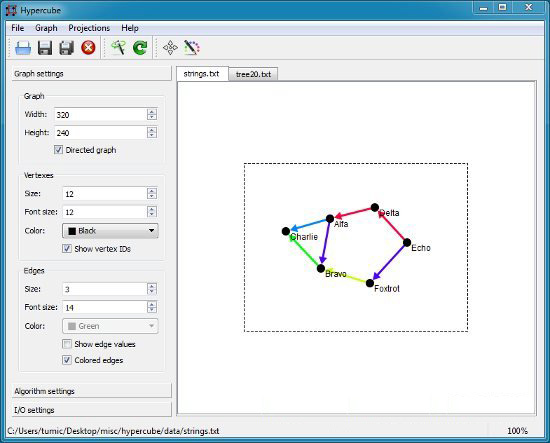Click the red close file icon

click(88, 47)
